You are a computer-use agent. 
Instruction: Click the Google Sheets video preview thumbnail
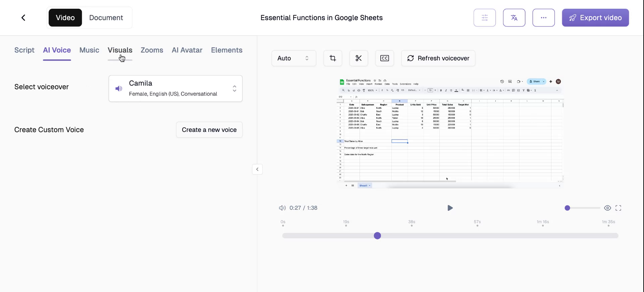point(450,133)
